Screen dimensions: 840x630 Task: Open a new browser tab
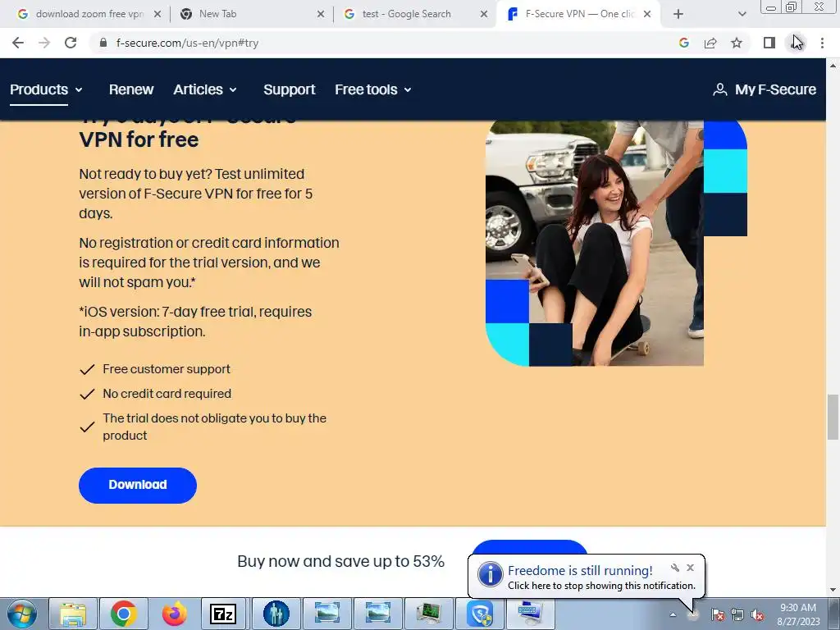point(678,14)
